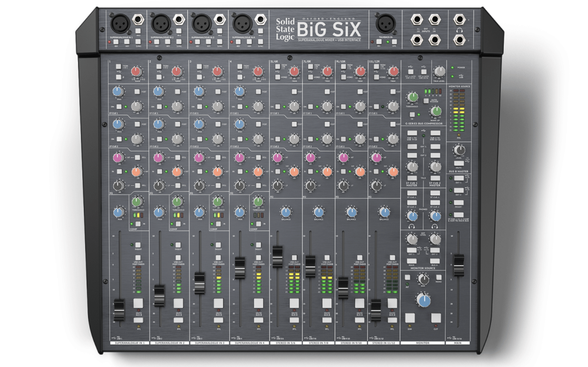The image size is (588, 367).
Task: Adjust channel 1 pink HF EQ knob
Action: (x=118, y=158)
